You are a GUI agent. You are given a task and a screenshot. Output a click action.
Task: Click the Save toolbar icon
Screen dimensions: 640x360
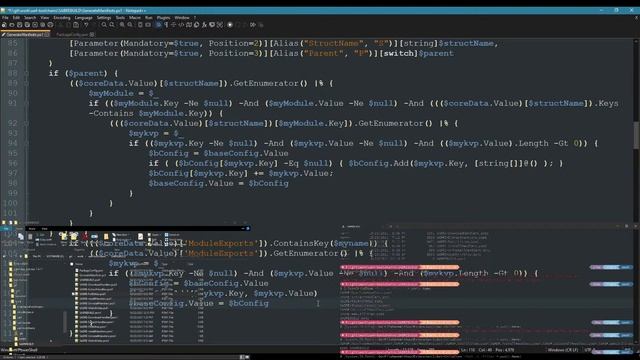20,25
